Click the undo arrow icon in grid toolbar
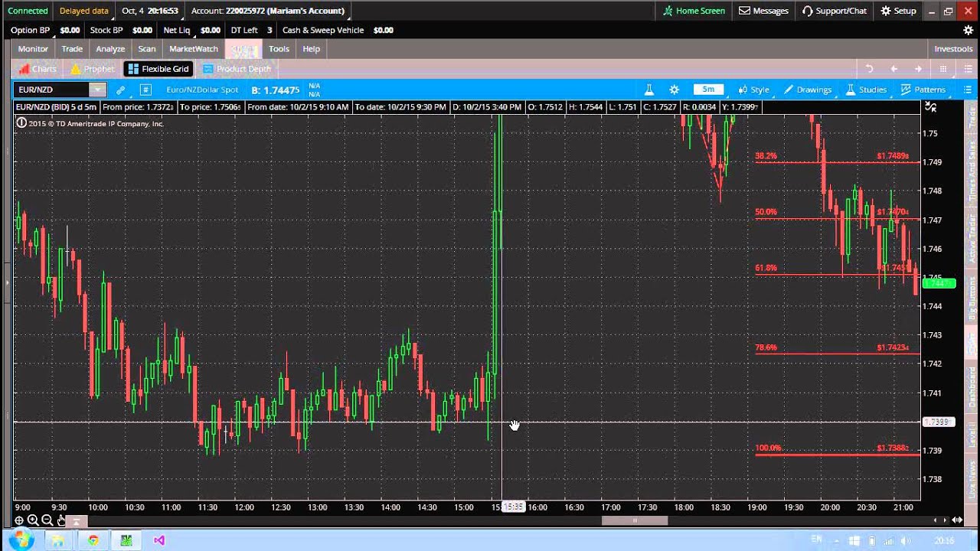Screen dimensions: 980x551 [x=869, y=69]
